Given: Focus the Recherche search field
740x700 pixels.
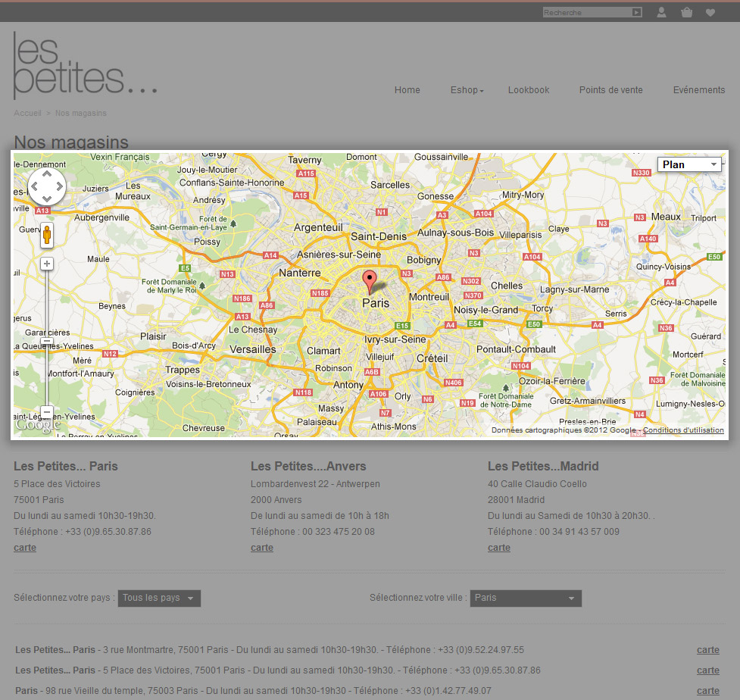Looking at the screenshot, I should pos(588,12).
